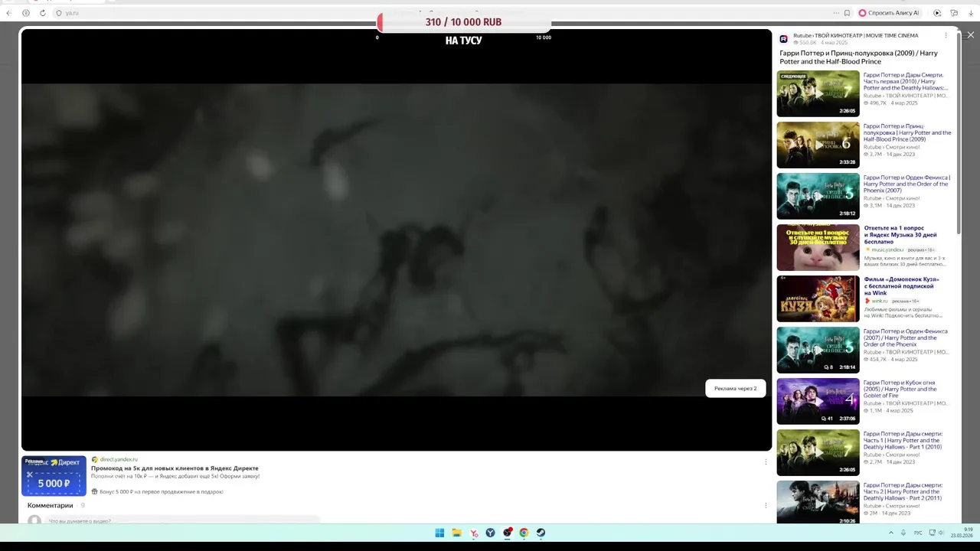Open the Rutube channel avatar icon

tap(784, 38)
